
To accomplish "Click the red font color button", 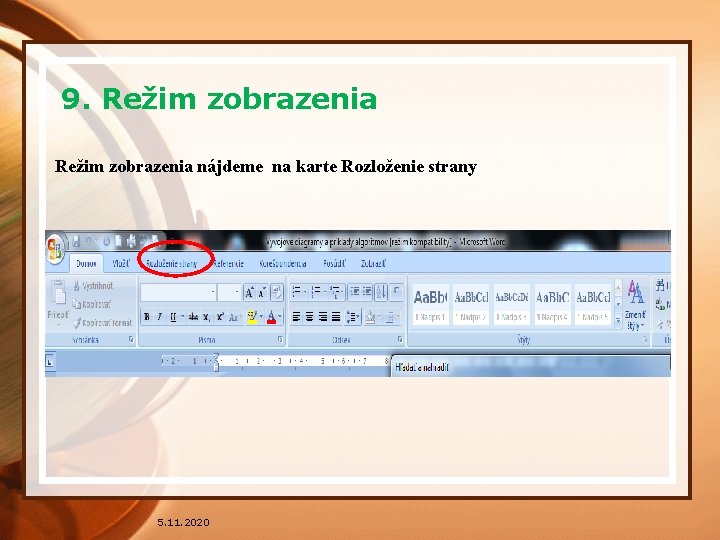I will click(x=271, y=317).
